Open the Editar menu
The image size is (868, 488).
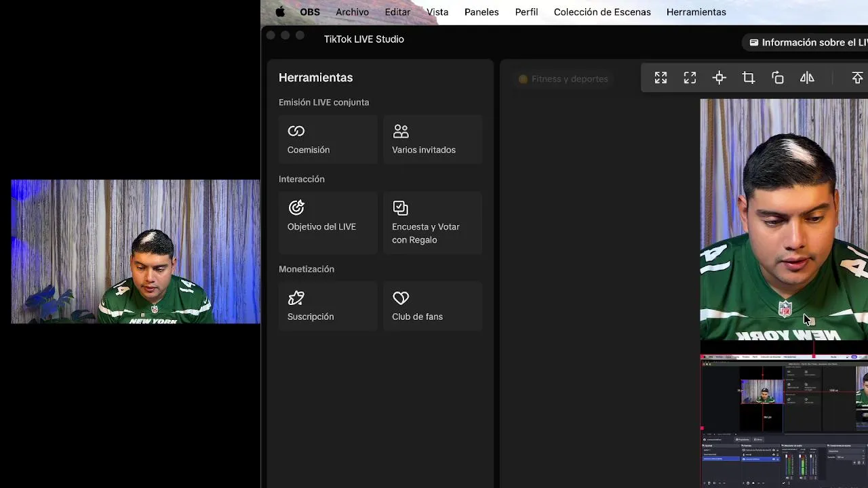(x=397, y=12)
